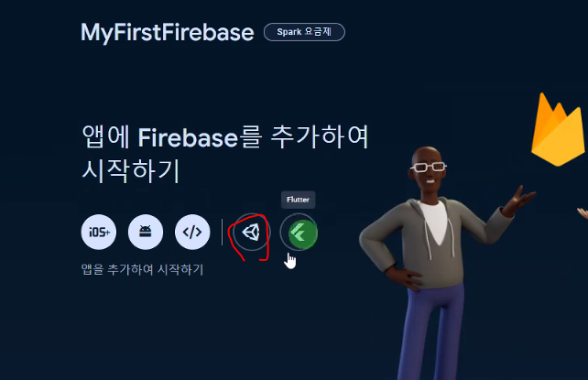
Task: Add an iOS+ app to the project
Action: tap(99, 233)
